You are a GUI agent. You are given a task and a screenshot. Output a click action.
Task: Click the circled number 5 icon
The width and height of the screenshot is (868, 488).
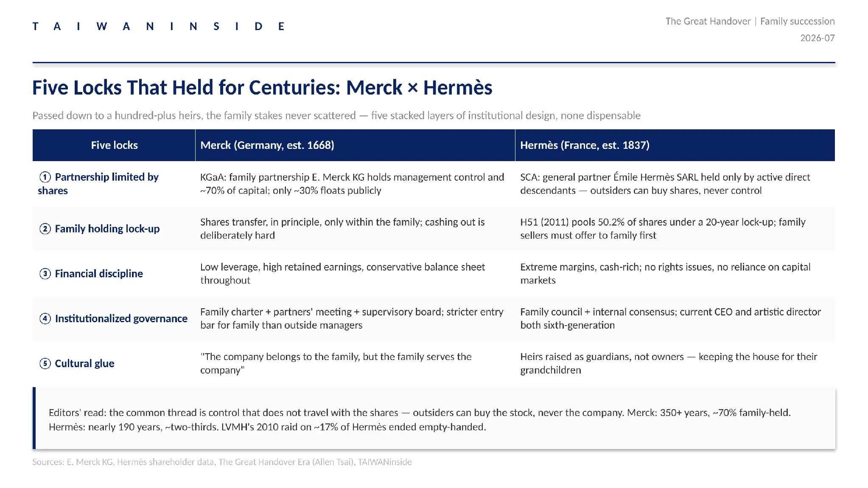point(45,364)
